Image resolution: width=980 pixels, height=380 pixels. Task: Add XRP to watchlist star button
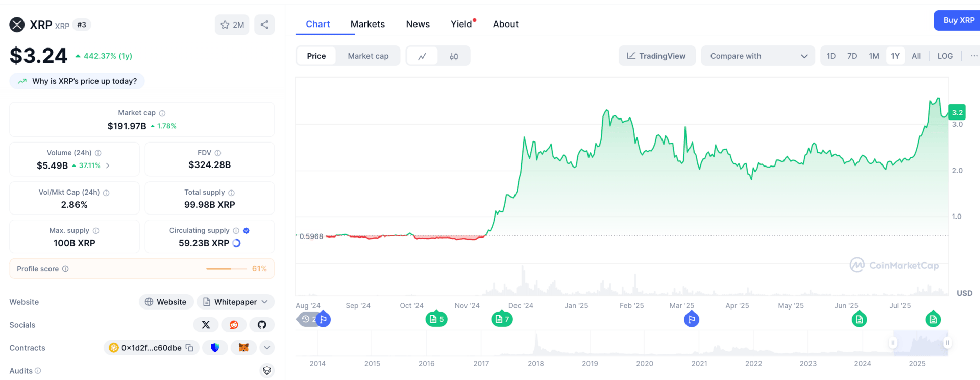coord(232,25)
